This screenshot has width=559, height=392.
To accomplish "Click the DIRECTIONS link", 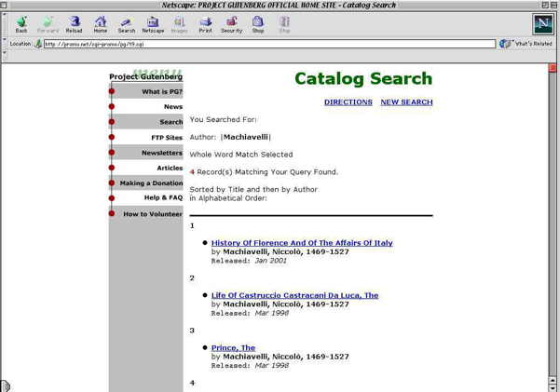I will (348, 102).
